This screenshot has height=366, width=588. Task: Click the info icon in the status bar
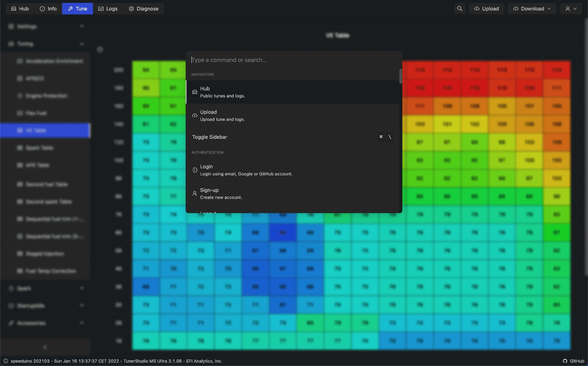click(6, 361)
